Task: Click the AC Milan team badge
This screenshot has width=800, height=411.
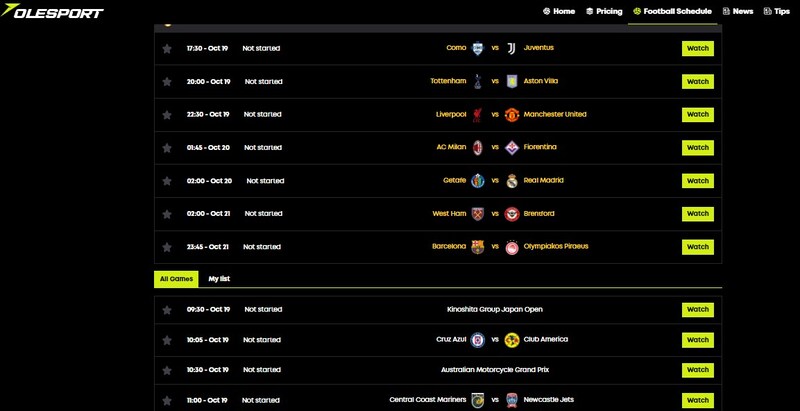Action: (478, 147)
